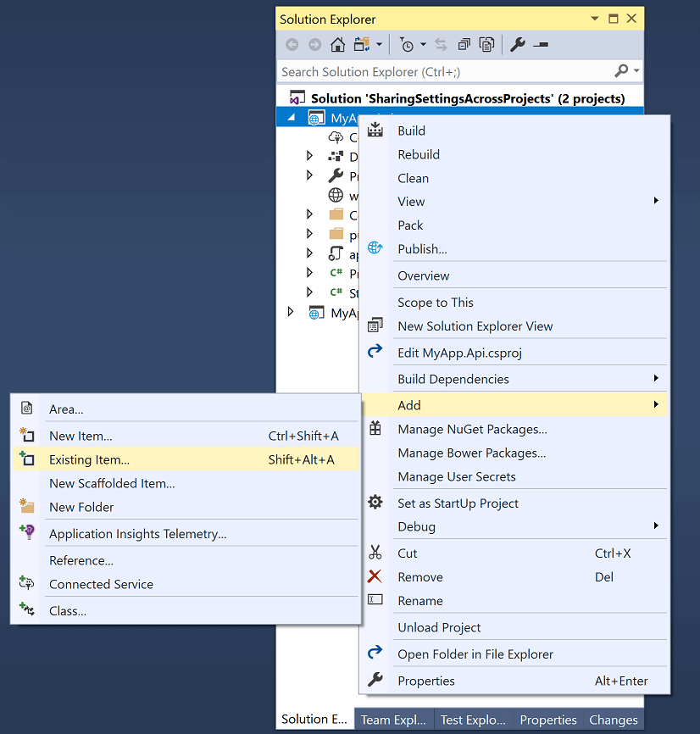This screenshot has height=734, width=700.
Task: Click the Connected Service icon
Action: 26,583
